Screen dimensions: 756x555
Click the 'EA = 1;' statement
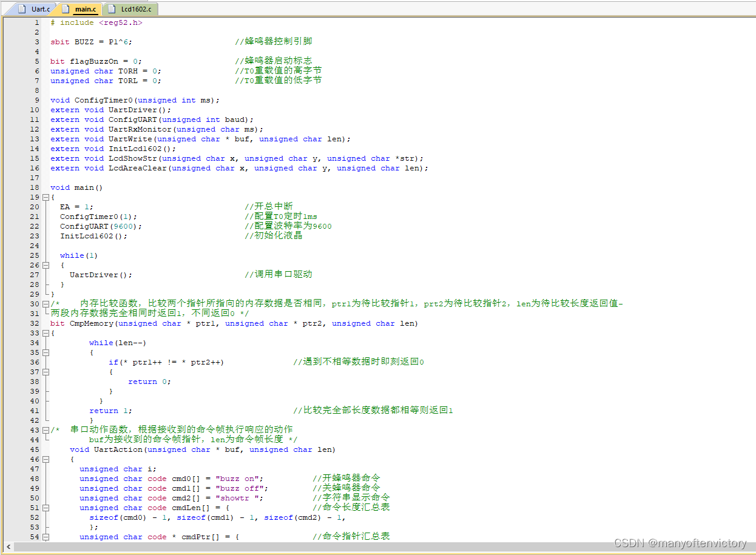click(76, 207)
